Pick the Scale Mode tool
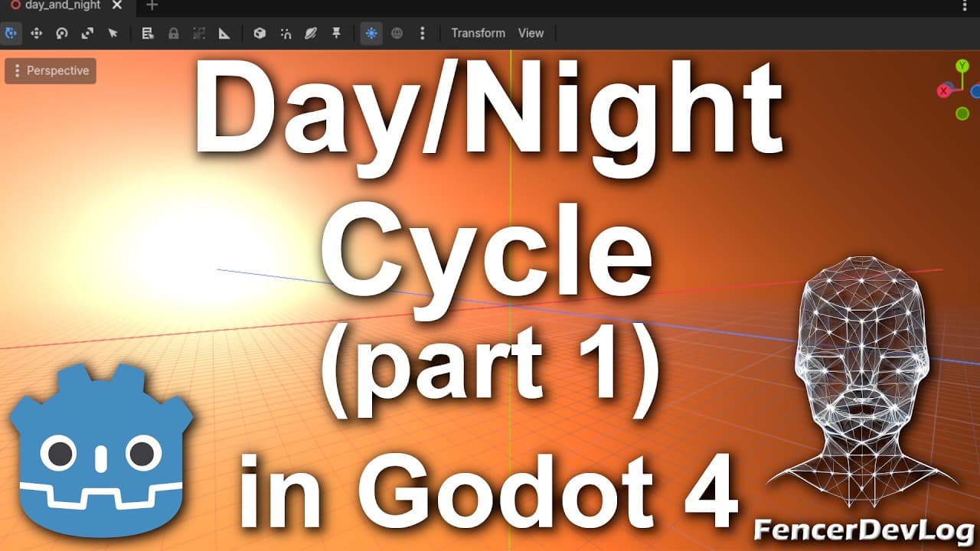The image size is (980, 551). 87,34
